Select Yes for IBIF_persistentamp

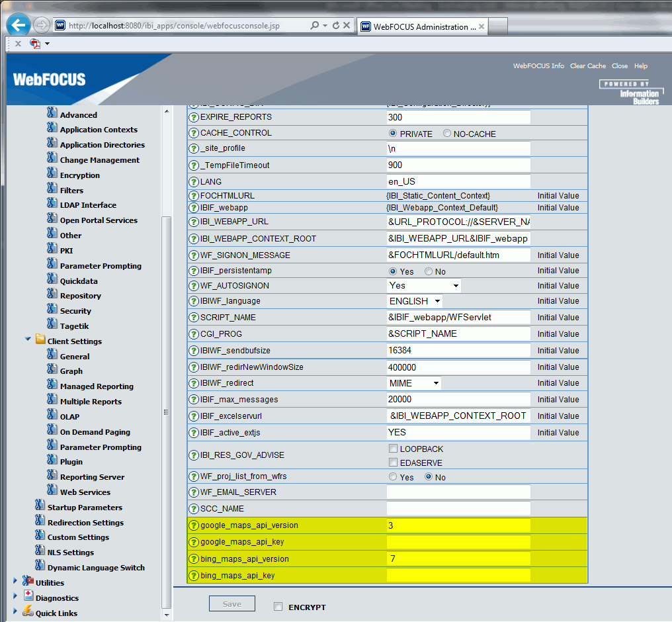(x=393, y=271)
